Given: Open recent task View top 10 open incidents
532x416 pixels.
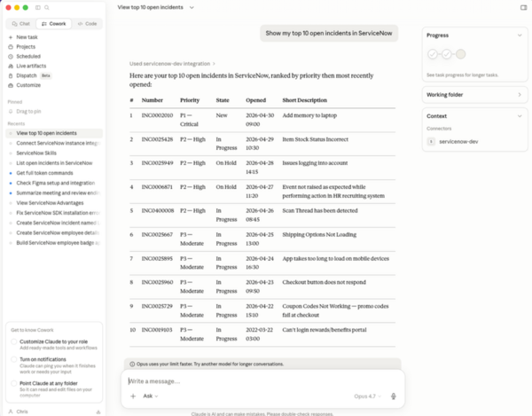Looking at the screenshot, I should pyautogui.click(x=54, y=133).
